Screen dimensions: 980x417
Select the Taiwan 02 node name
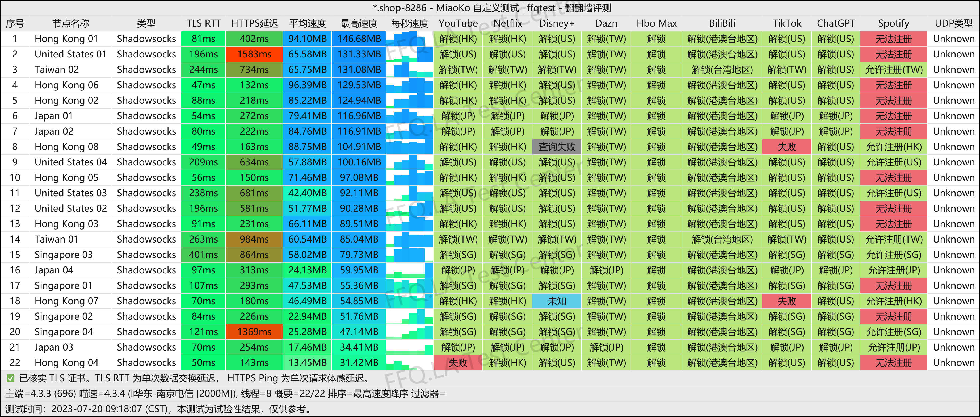[x=57, y=70]
